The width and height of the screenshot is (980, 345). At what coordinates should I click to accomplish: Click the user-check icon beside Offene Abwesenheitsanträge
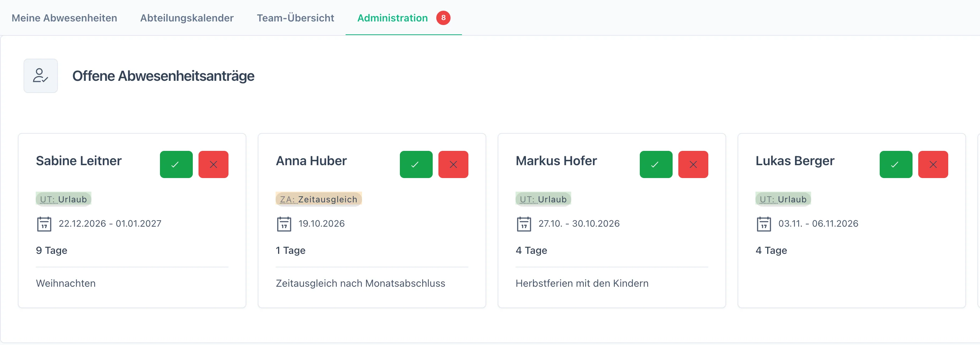(x=41, y=76)
